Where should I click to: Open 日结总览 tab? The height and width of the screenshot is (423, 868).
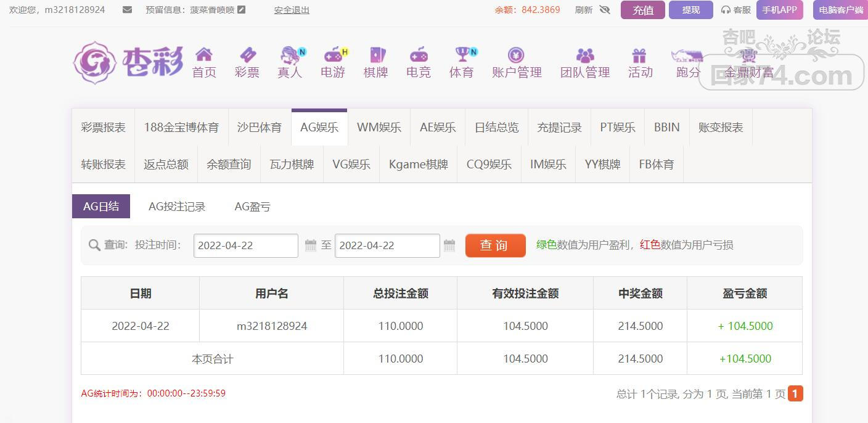coord(497,128)
